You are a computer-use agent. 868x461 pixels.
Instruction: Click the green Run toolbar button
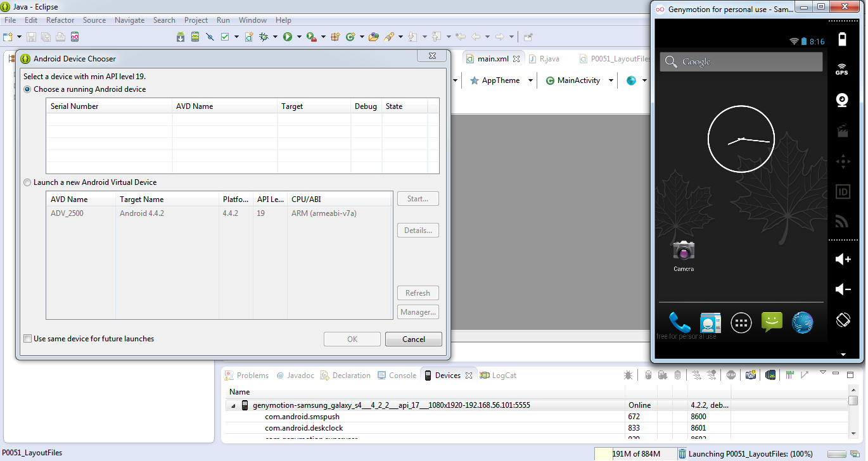[x=288, y=37]
